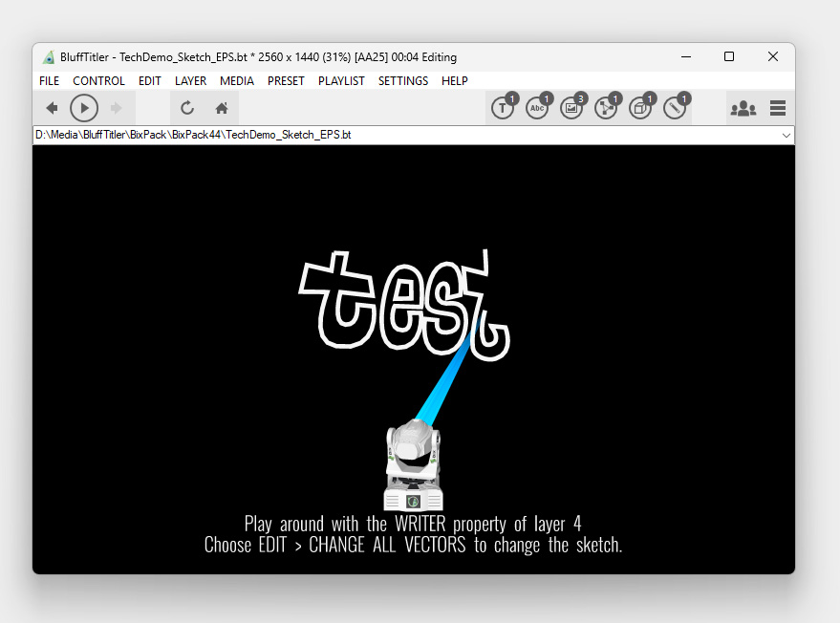Image resolution: width=840 pixels, height=623 pixels.
Task: Click the Abc layer icon
Action: click(x=537, y=109)
